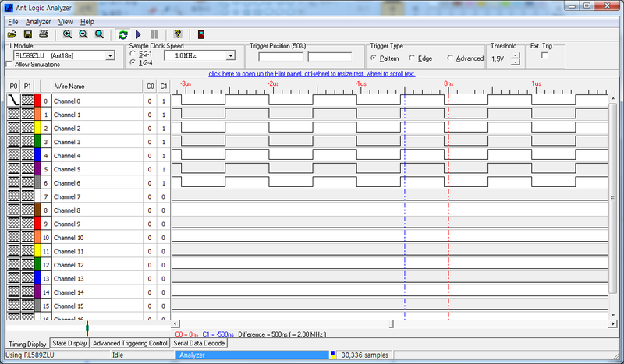
Task: Click the open file folder icon
Action: coord(12,34)
